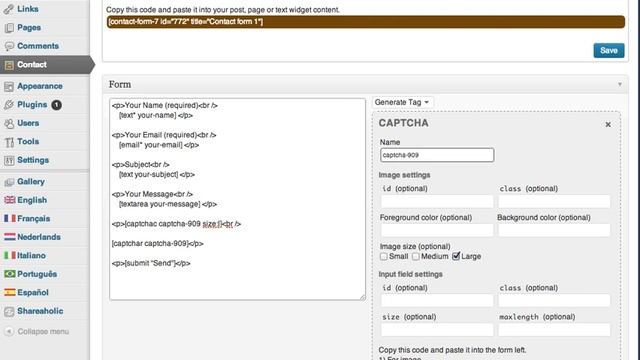The image size is (640, 360).
Task: Open Nederlands language menu
Action: [x=39, y=237]
